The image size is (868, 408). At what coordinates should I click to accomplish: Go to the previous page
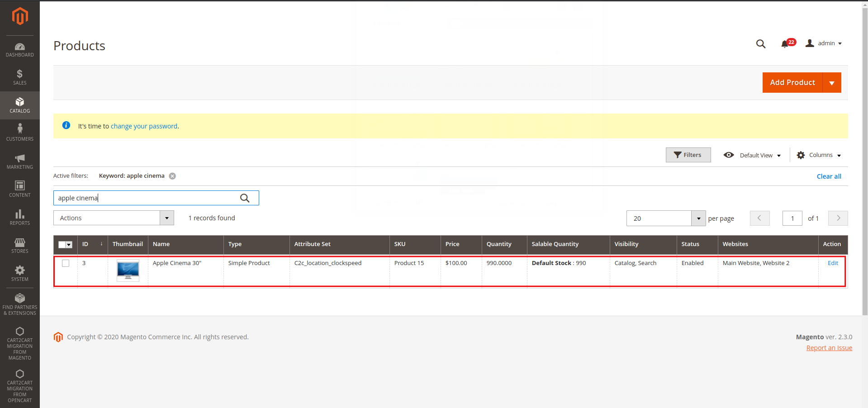click(x=759, y=218)
